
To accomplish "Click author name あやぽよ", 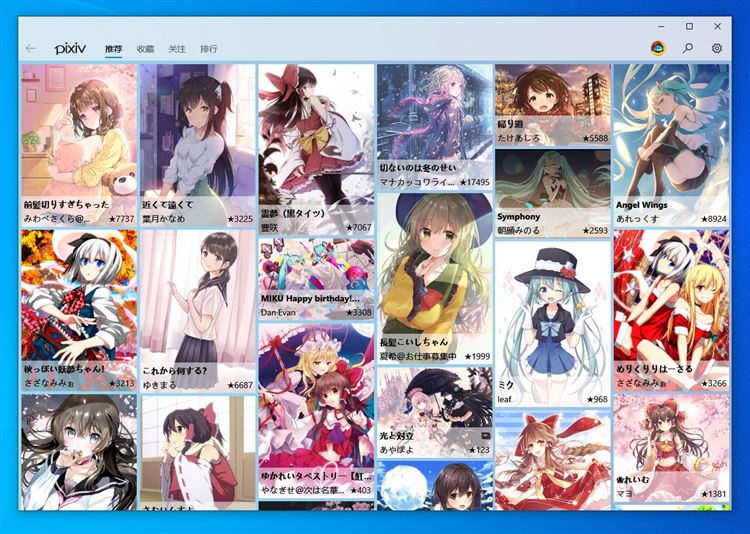I will [x=397, y=450].
